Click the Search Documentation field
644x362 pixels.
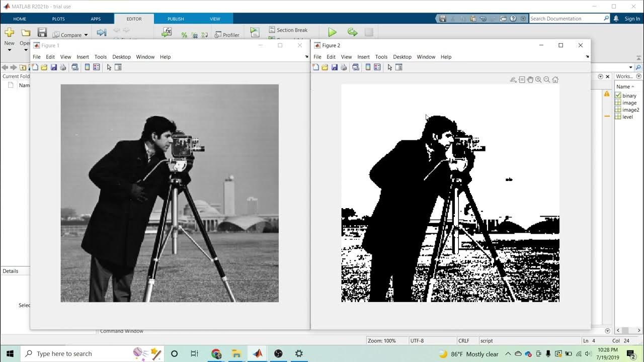(x=570, y=19)
